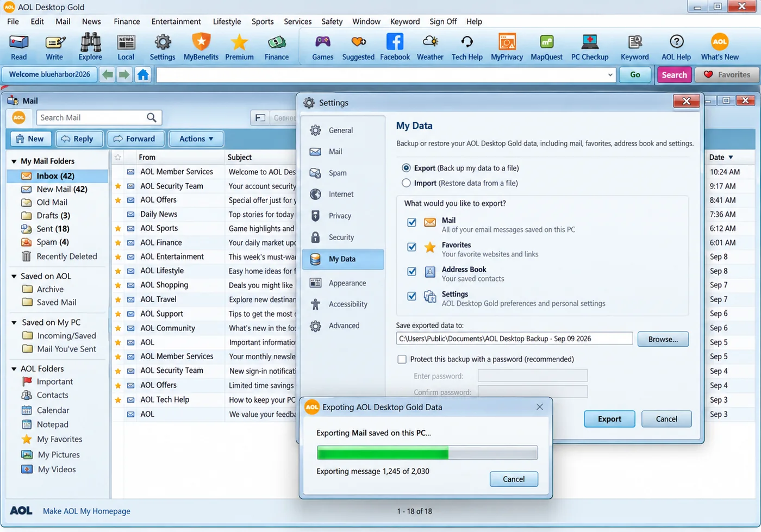Enable password protection for this backup
This screenshot has width=761, height=532.
[x=402, y=359]
